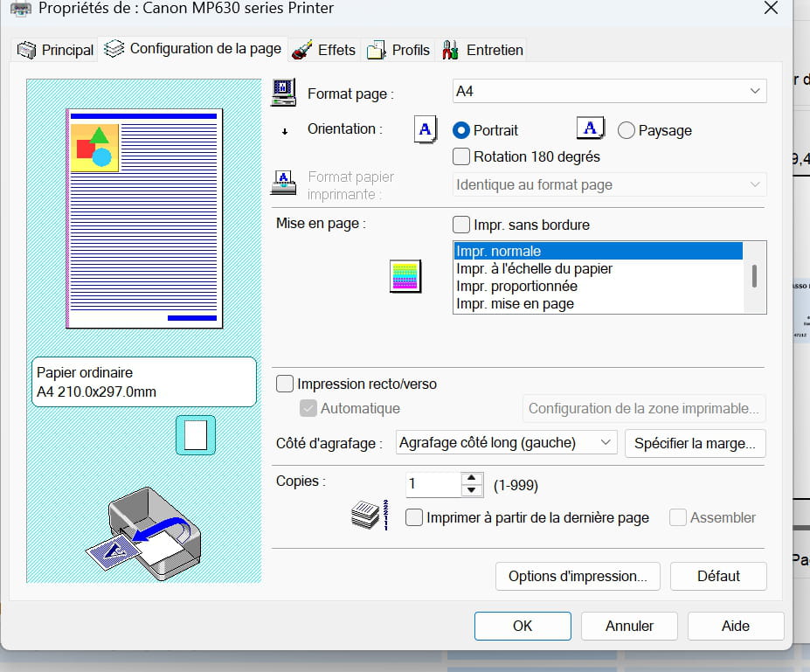Click the portrait orientation page icon
Screen dimensions: 810x672
pos(425,129)
